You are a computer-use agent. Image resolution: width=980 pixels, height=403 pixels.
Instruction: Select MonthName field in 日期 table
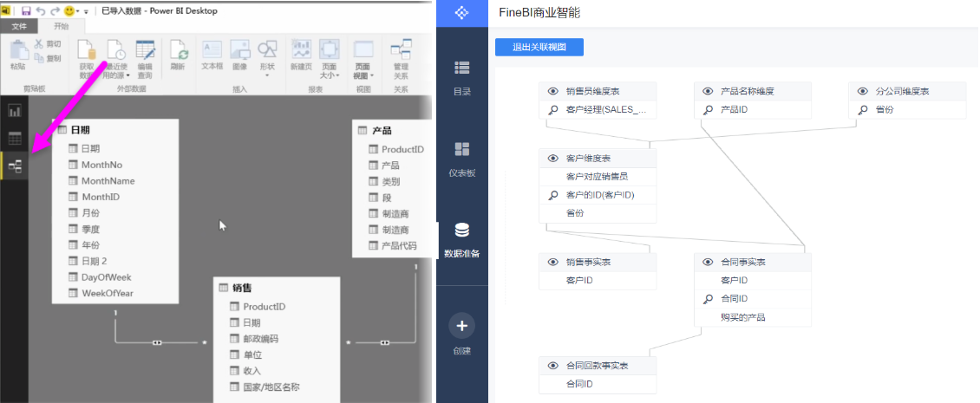pos(108,180)
